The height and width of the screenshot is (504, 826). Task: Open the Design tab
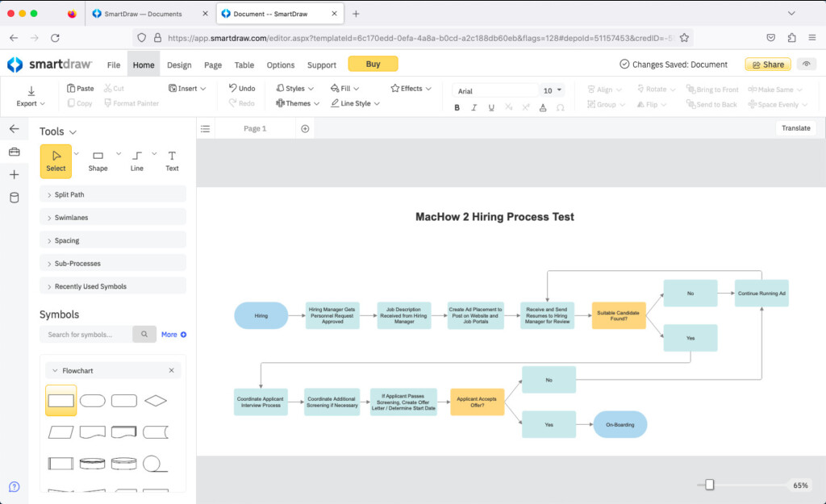coord(179,65)
